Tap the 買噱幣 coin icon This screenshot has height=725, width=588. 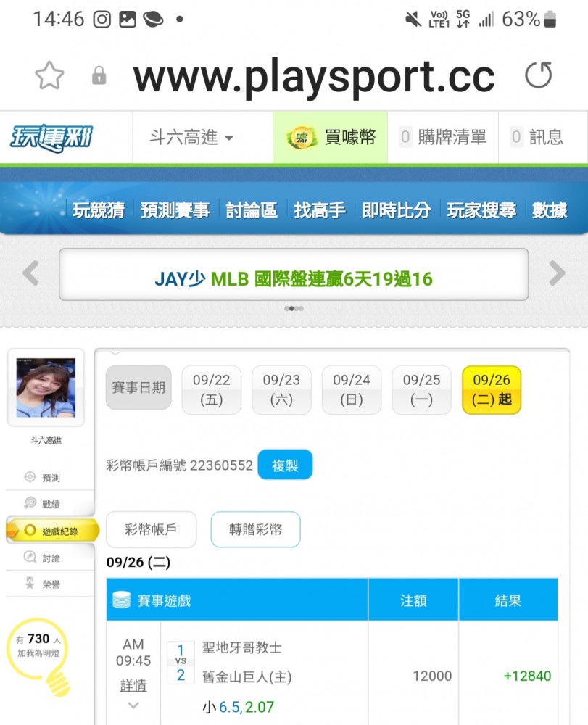click(x=302, y=137)
